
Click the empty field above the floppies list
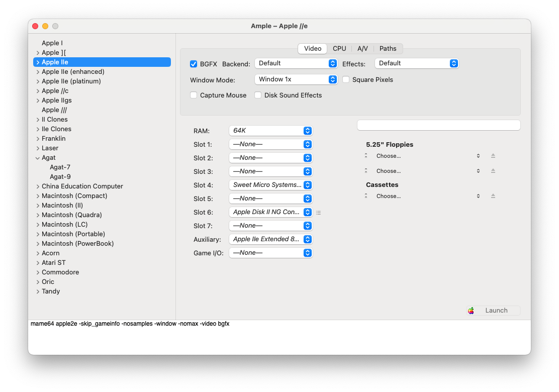coord(438,125)
